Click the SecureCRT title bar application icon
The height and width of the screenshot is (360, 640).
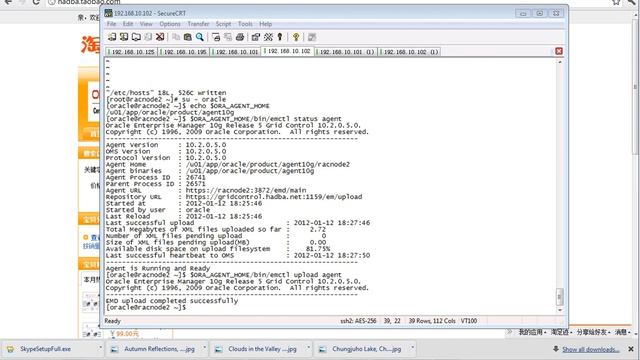coord(108,13)
